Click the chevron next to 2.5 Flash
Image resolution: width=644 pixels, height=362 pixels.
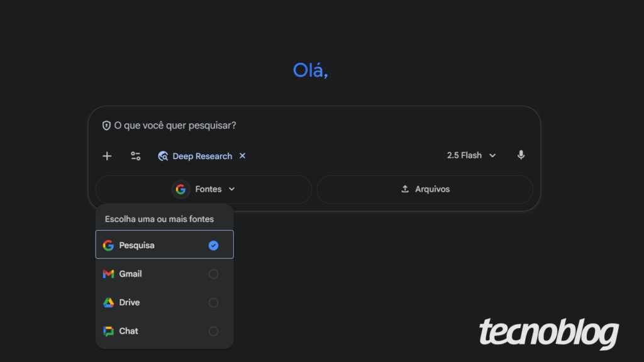pos(492,156)
